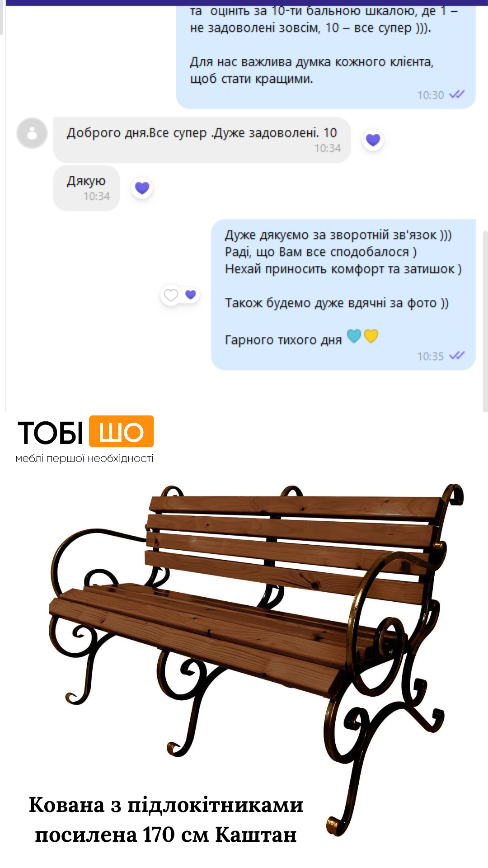Click the 'ТОБІ' logo text
This screenshot has height=868, width=488.
click(51, 433)
